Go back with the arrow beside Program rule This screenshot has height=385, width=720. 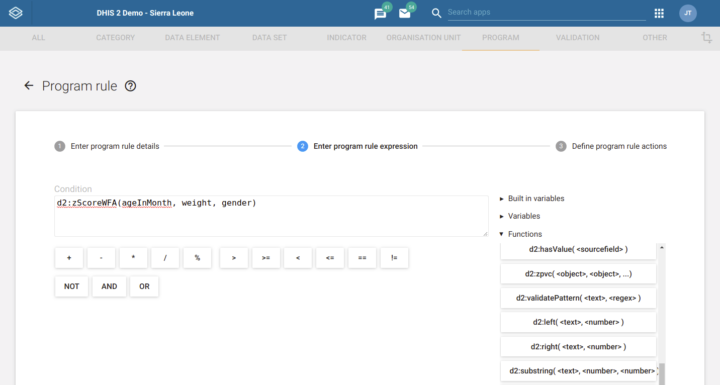point(29,85)
